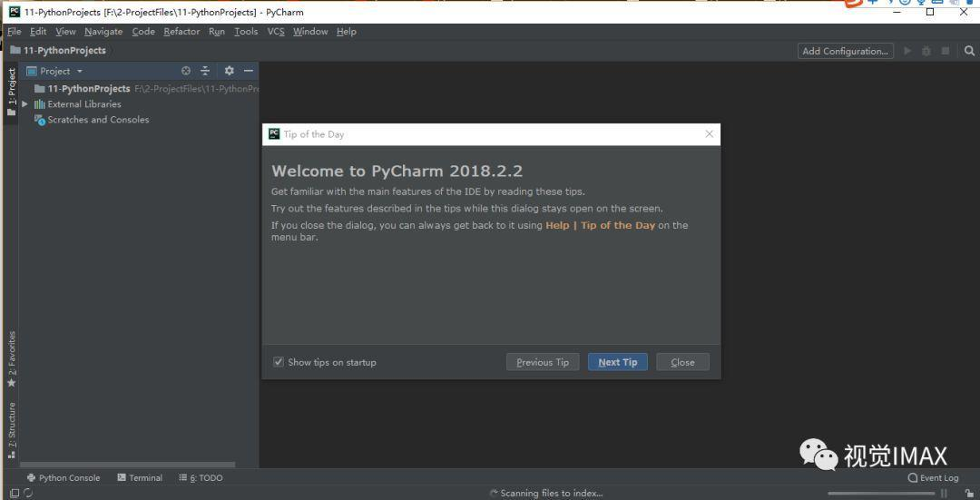Uncheck Show tips on startup

point(279,362)
